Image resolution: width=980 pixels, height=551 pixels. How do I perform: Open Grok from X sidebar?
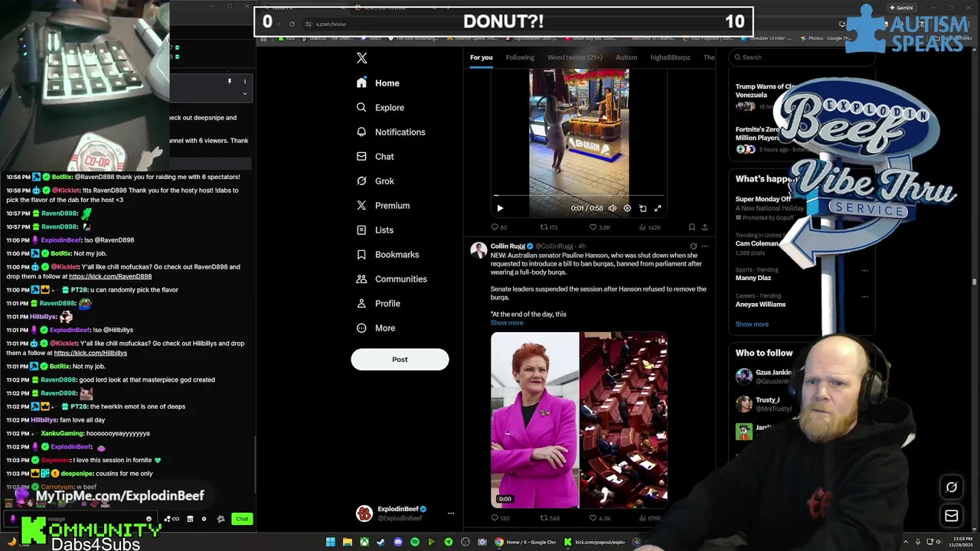click(x=375, y=181)
